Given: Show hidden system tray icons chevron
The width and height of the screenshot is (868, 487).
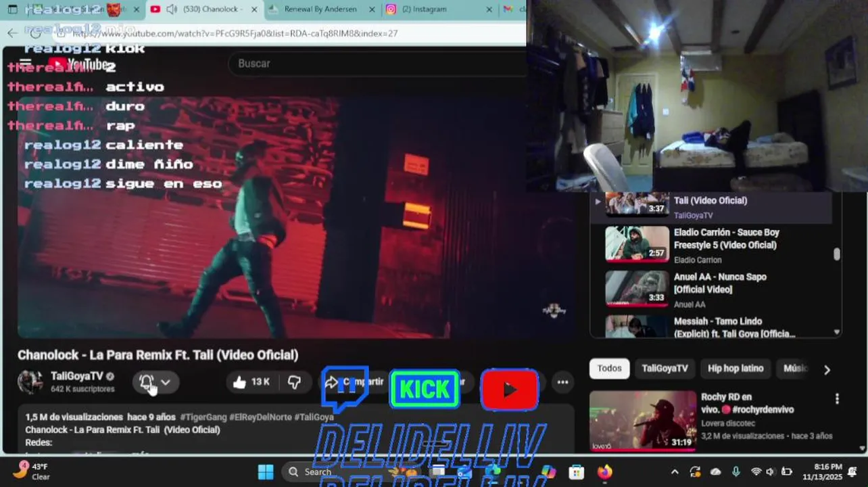Looking at the screenshot, I should (675, 471).
